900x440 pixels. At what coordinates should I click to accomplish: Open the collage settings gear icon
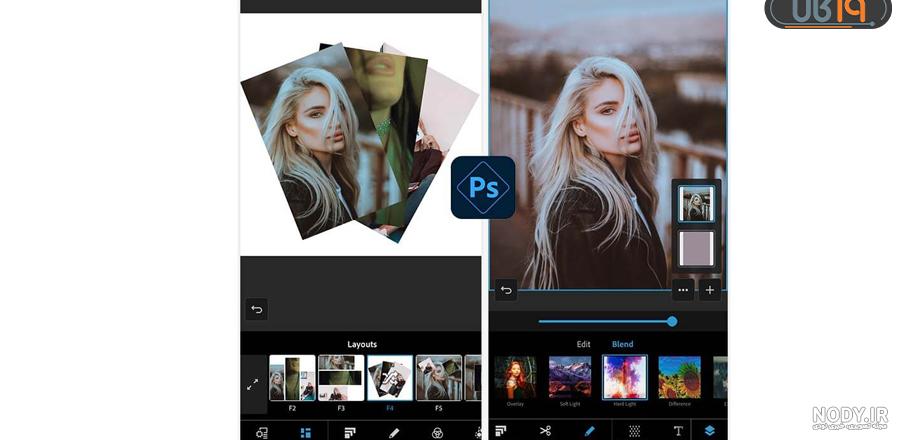click(x=262, y=433)
